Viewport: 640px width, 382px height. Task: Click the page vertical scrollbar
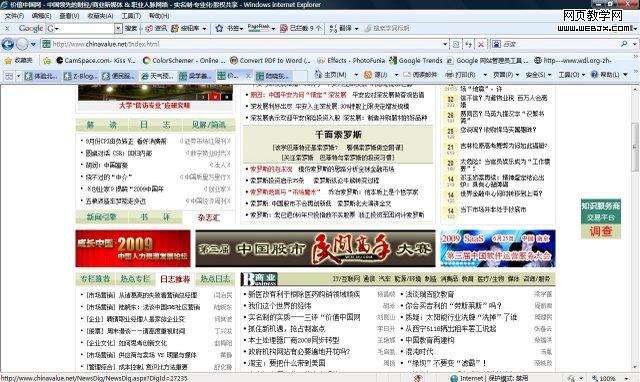pyautogui.click(x=636, y=229)
